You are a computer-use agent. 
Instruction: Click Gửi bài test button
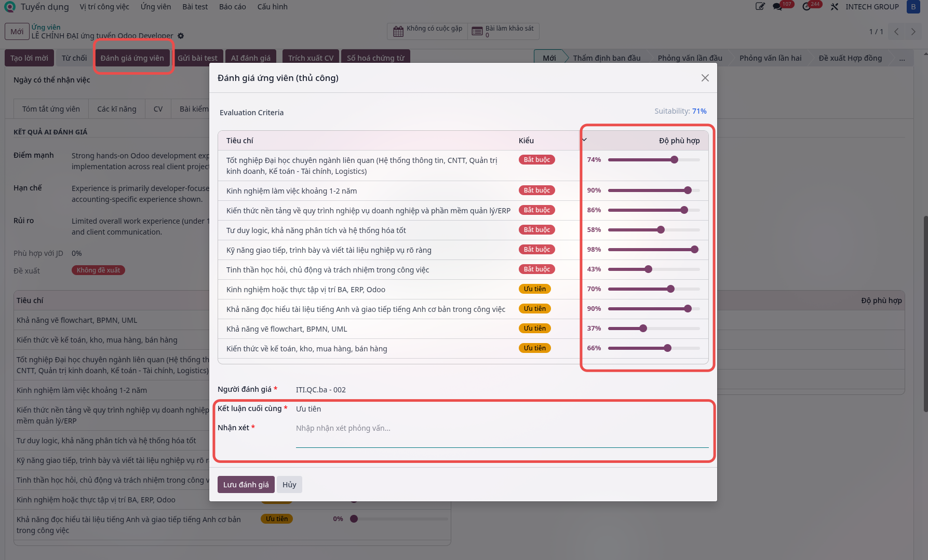pos(197,58)
